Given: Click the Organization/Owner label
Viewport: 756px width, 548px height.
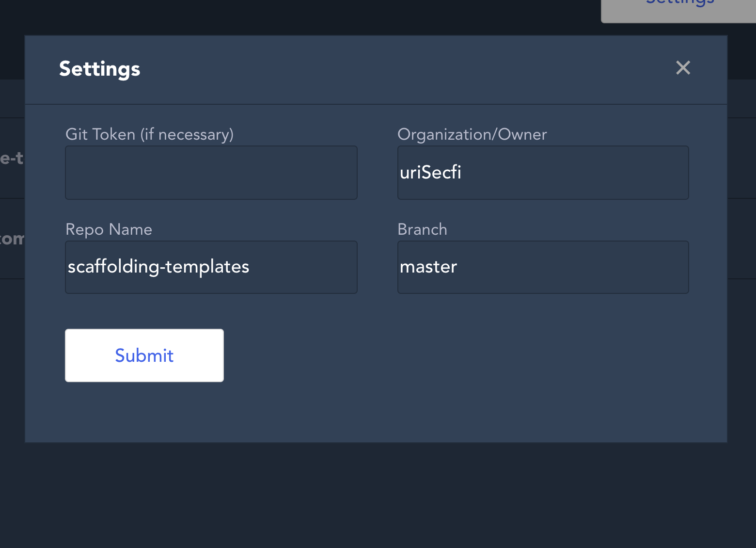Looking at the screenshot, I should pyautogui.click(x=472, y=134).
